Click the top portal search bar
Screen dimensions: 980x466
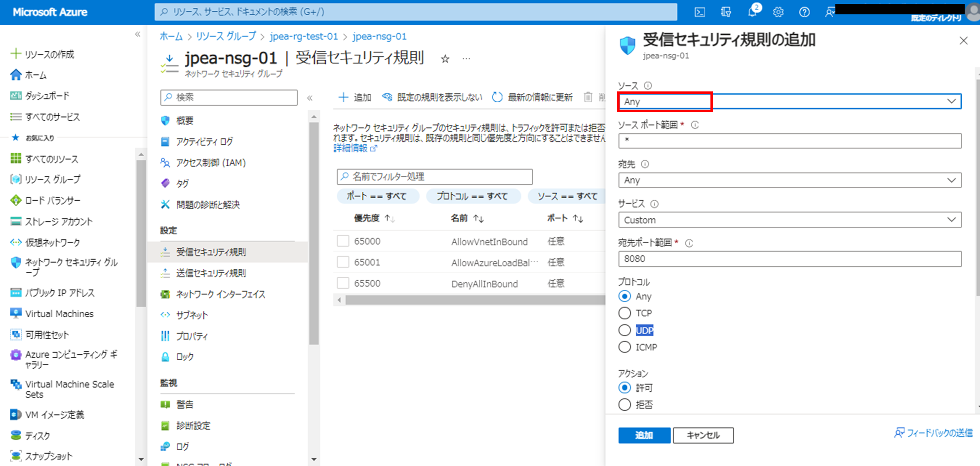tap(416, 12)
